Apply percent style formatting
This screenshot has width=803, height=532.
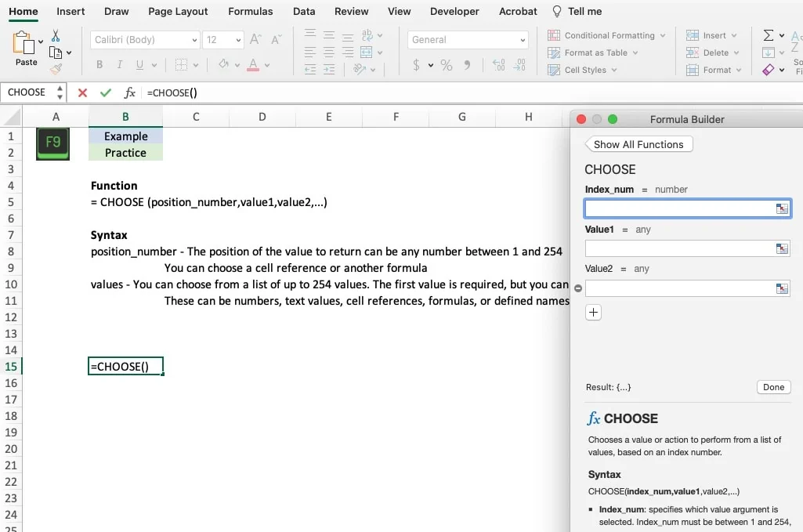pyautogui.click(x=447, y=66)
